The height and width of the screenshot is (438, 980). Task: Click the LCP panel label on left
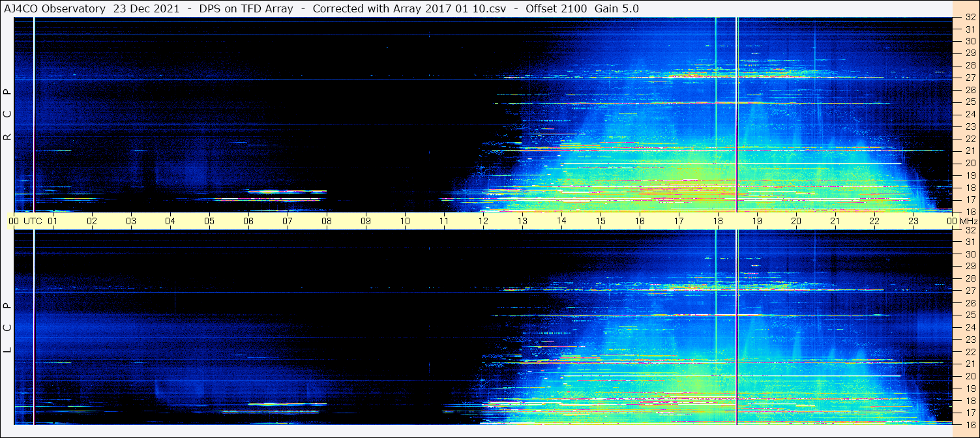(x=7, y=328)
